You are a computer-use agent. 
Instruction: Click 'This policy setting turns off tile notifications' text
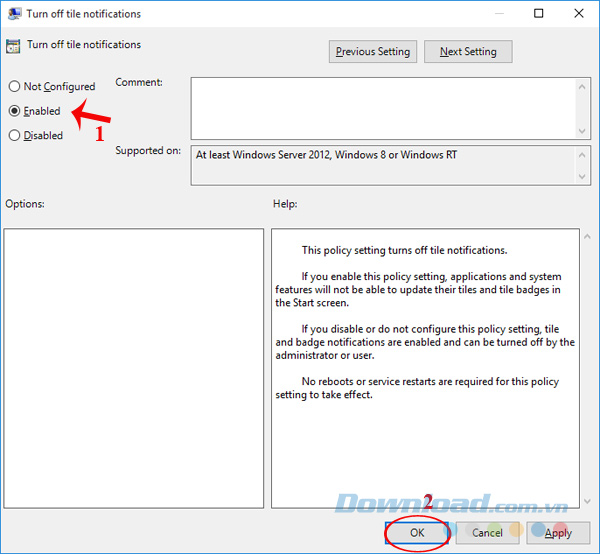point(404,250)
